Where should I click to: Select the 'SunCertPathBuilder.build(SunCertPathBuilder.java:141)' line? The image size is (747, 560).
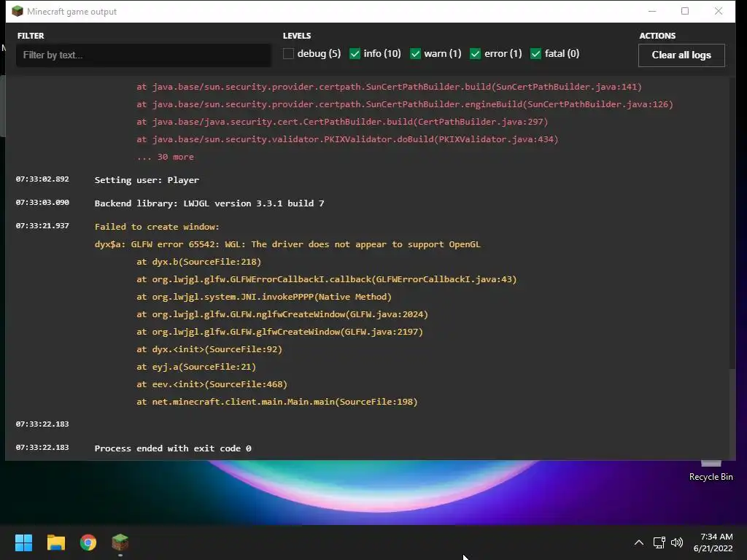point(390,87)
